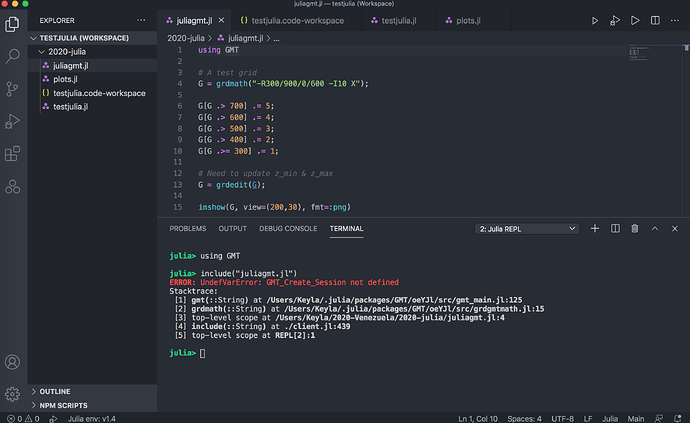Kill the terminal with trash icon
690x423 pixels.
[635, 228]
